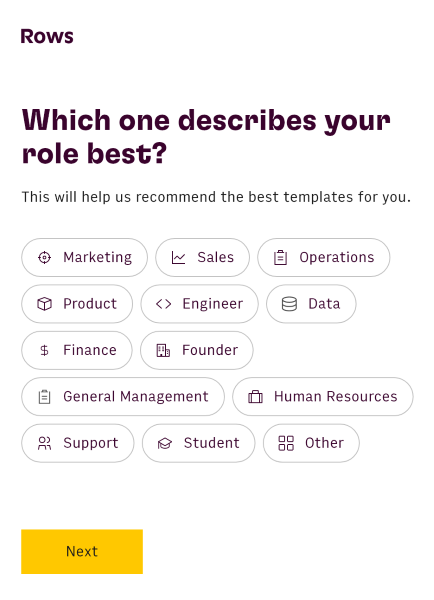The height and width of the screenshot is (600, 434).
Task: Select the Marketing role option
Action: click(84, 258)
